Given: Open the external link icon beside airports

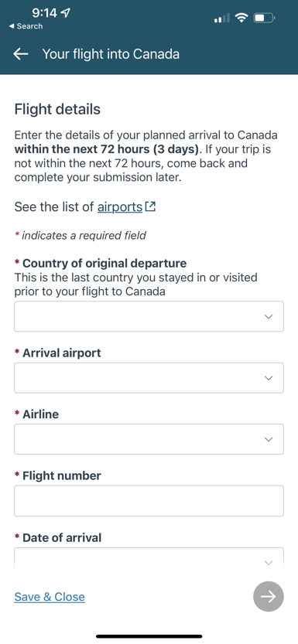Looking at the screenshot, I should tap(151, 206).
